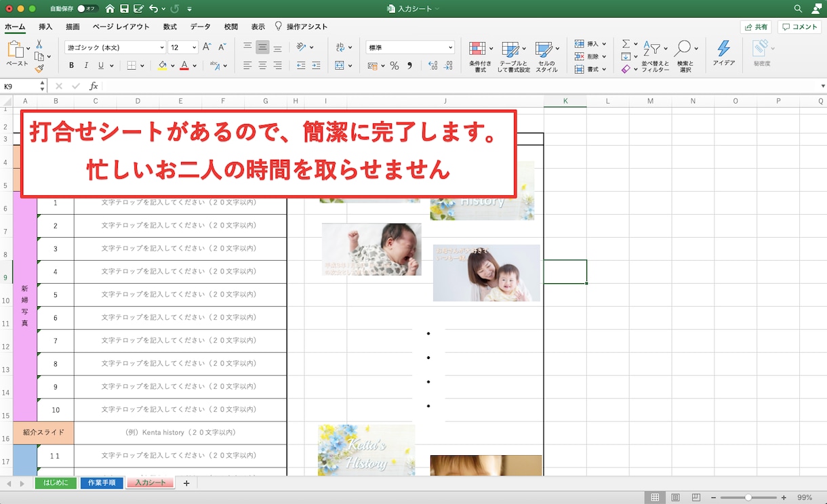
Task: Open the font size dropdown
Action: tap(195, 47)
